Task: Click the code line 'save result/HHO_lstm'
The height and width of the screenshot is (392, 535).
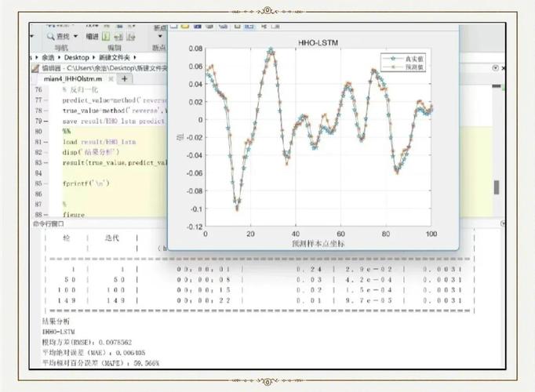Action: 114,121
